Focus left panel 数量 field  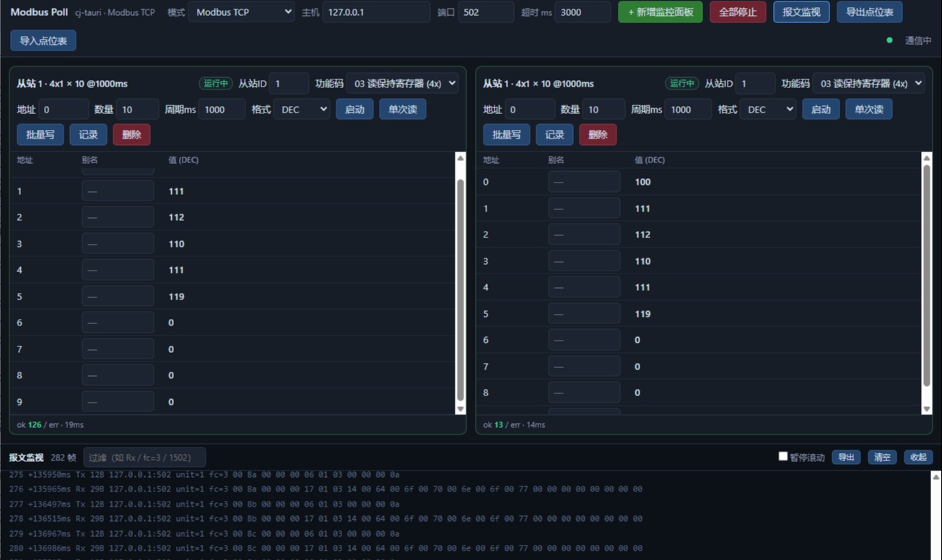pos(137,110)
